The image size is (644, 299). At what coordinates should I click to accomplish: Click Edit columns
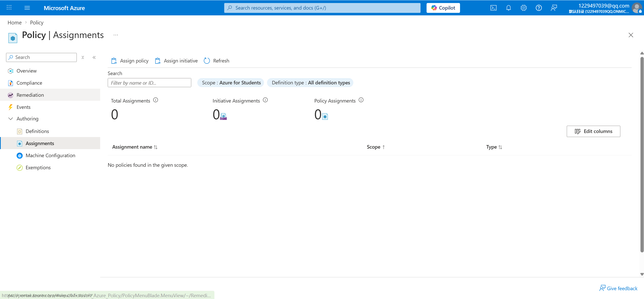[x=593, y=131]
